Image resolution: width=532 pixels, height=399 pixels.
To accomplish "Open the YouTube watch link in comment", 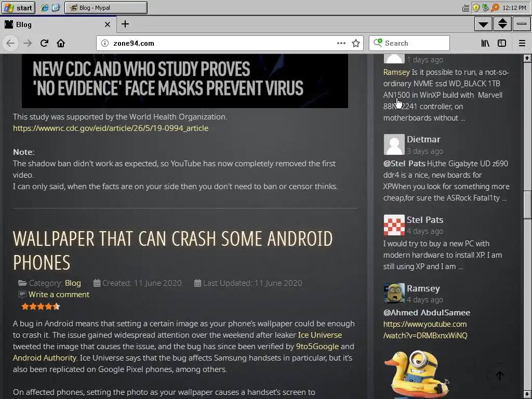I will 425,330.
